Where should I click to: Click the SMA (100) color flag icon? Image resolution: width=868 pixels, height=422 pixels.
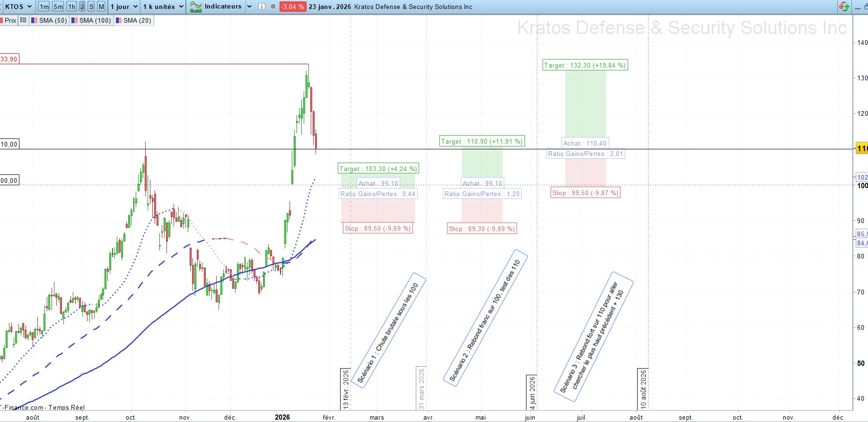(74, 20)
